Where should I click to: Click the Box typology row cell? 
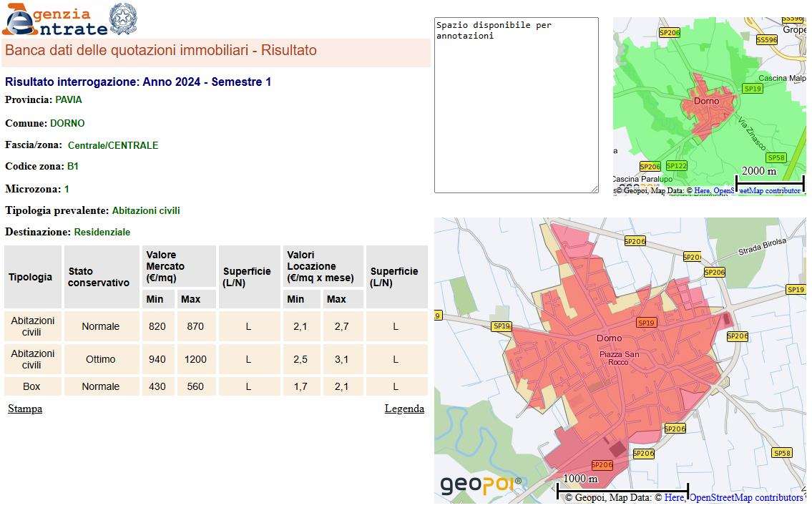(32, 386)
